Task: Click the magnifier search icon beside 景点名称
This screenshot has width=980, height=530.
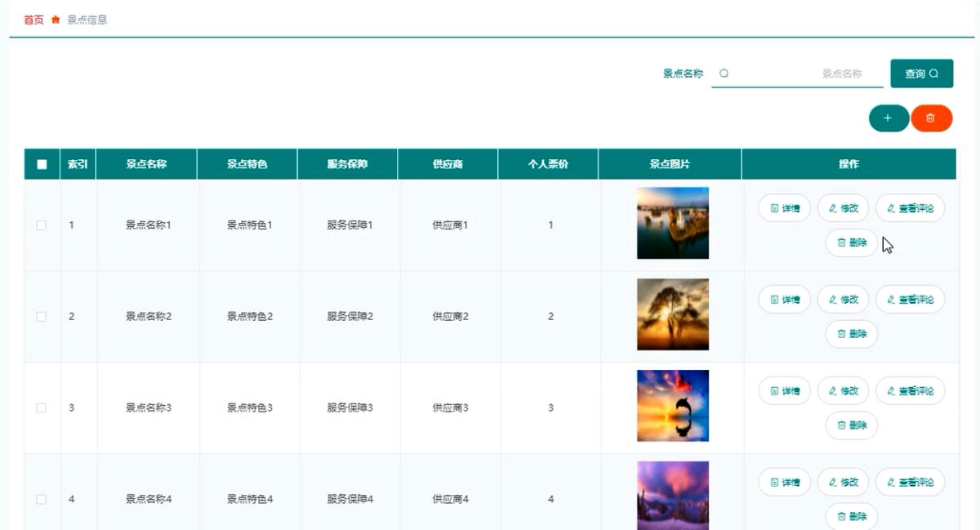Action: click(722, 73)
